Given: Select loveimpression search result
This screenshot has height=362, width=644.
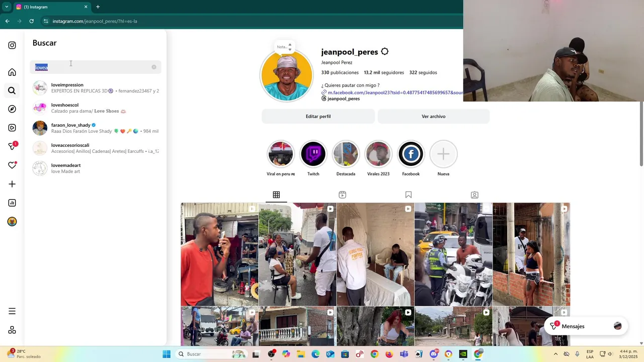Looking at the screenshot, I should 96,88.
